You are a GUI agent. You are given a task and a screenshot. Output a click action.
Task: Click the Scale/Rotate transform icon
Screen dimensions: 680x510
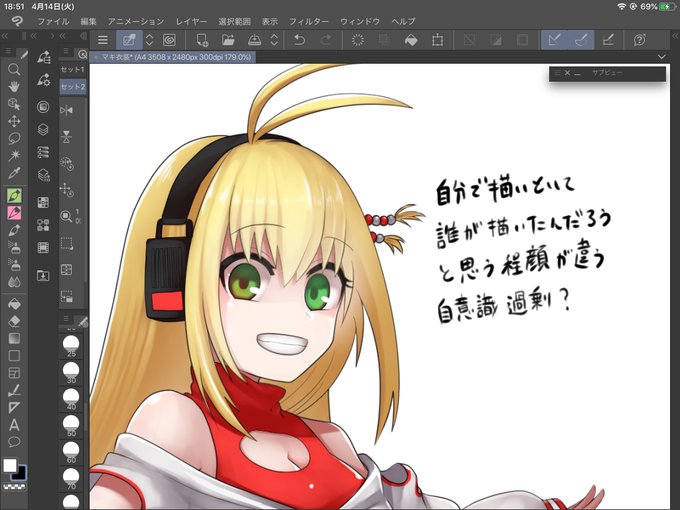pos(437,40)
